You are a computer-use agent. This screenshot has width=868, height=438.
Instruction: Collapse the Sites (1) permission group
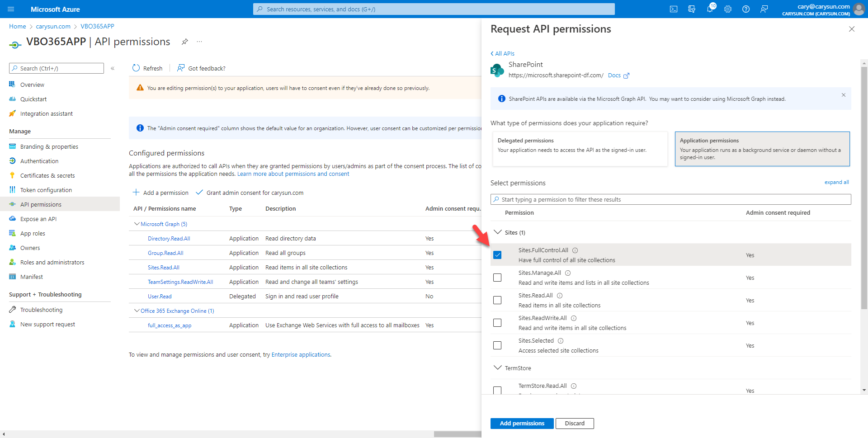[x=498, y=232]
